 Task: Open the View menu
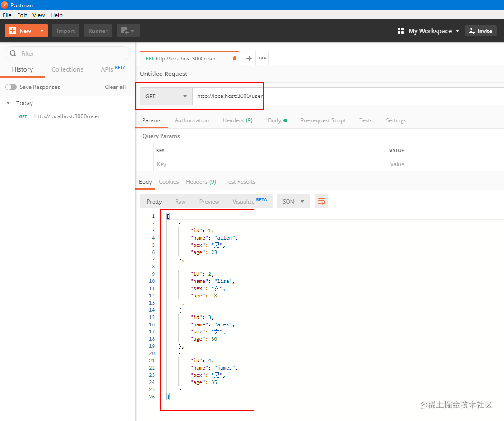coord(38,15)
